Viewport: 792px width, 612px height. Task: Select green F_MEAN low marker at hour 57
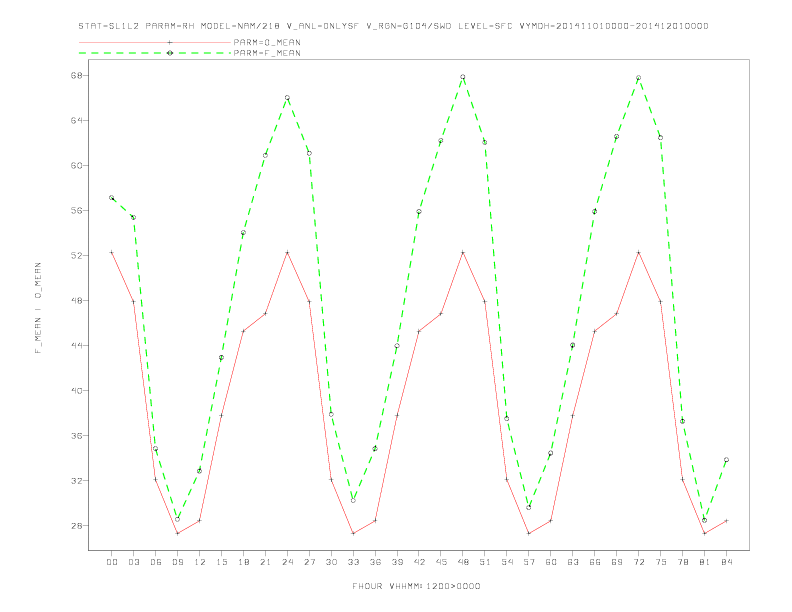tap(529, 507)
